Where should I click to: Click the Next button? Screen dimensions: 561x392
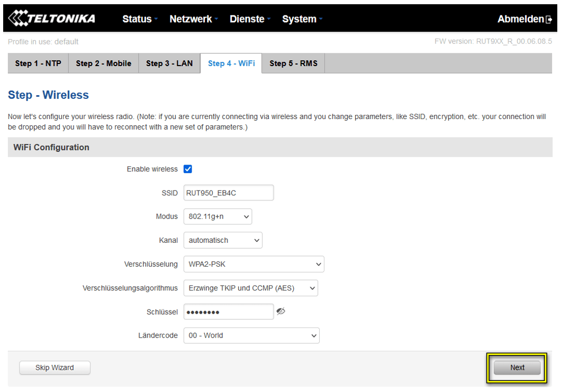[x=517, y=368]
